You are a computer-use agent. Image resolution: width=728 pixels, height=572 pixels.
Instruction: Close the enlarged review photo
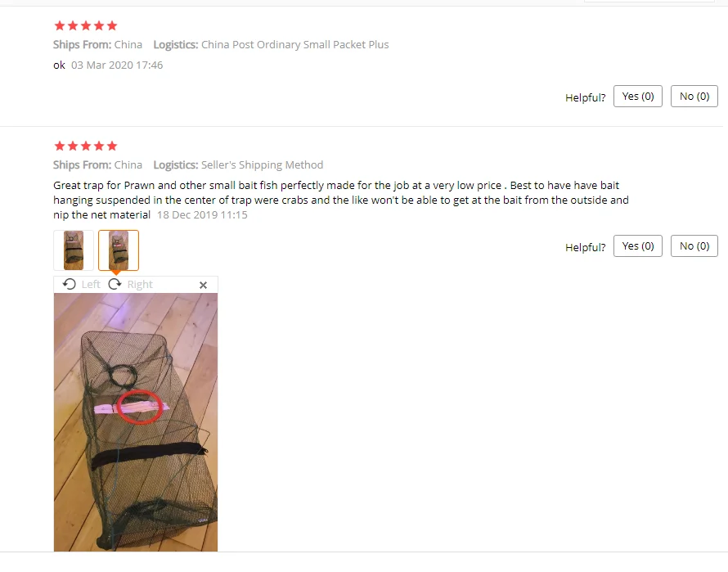[203, 285]
